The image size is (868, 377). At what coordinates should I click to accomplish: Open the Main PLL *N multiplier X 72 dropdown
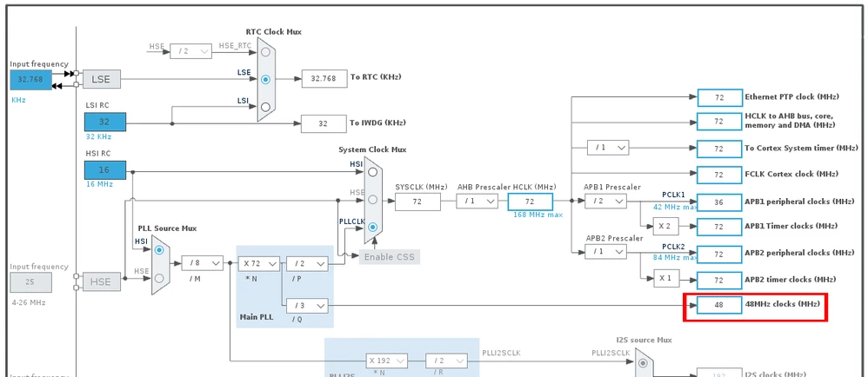(258, 264)
